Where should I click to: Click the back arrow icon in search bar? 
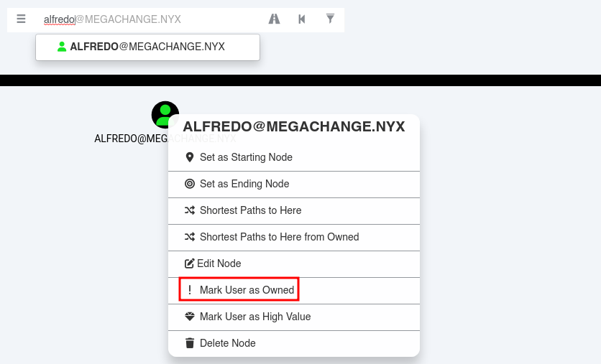(302, 19)
